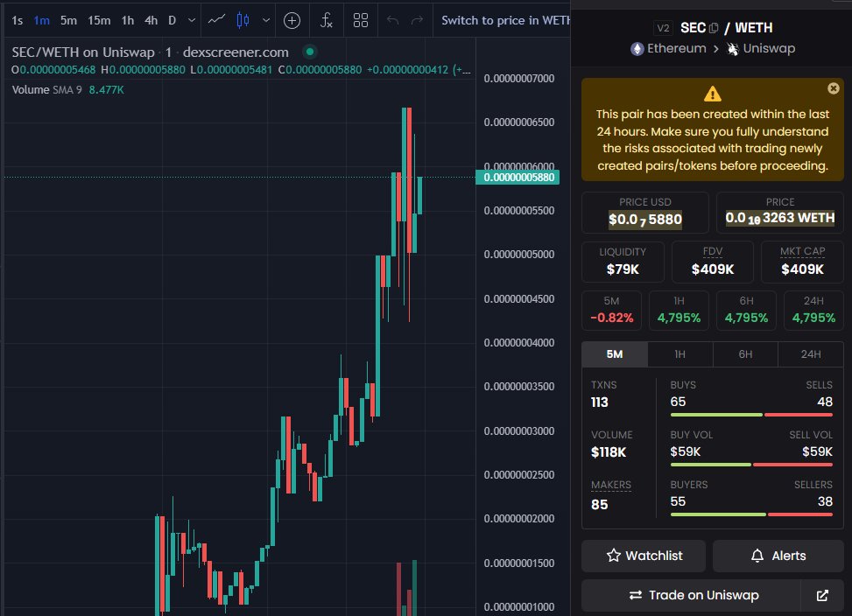Screen dimensions: 852x616
Task: Click the buy vol/sell vol ratio bar
Action: [x=751, y=465]
